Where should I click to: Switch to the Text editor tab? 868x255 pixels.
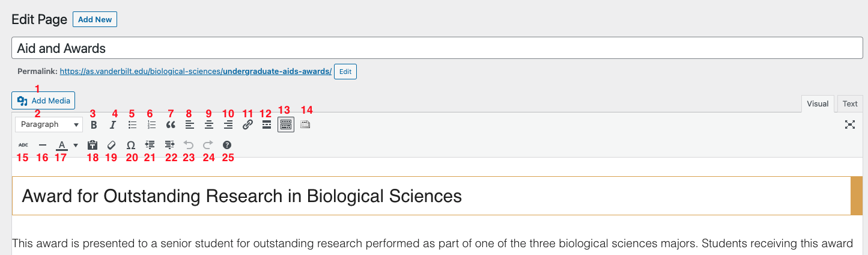(x=850, y=103)
